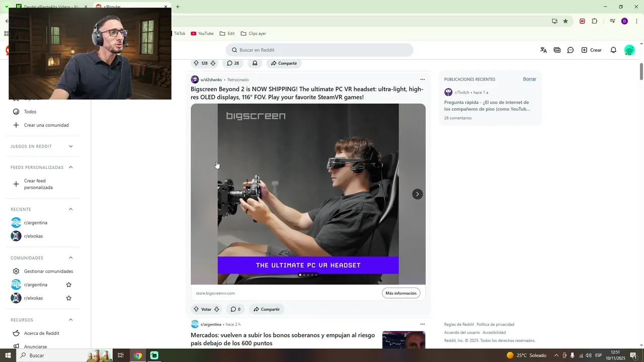Open Reglas de Reddit footer link
The height and width of the screenshot is (362, 644).
coord(459,324)
